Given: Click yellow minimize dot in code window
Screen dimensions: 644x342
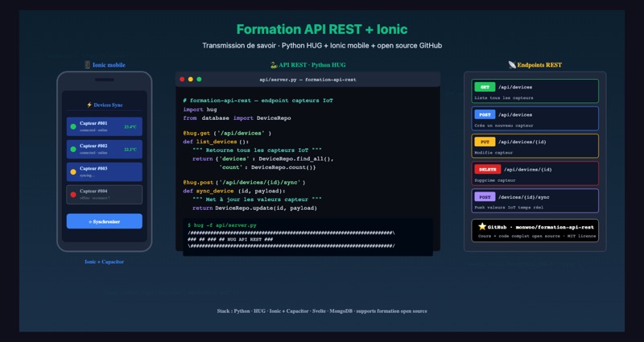Looking at the screenshot, I should click(x=191, y=79).
